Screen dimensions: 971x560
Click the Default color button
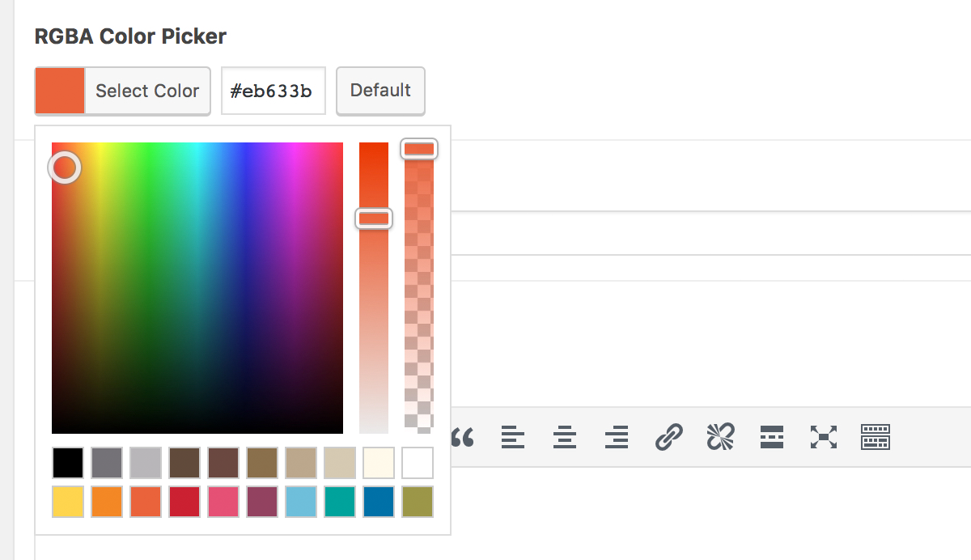(380, 91)
